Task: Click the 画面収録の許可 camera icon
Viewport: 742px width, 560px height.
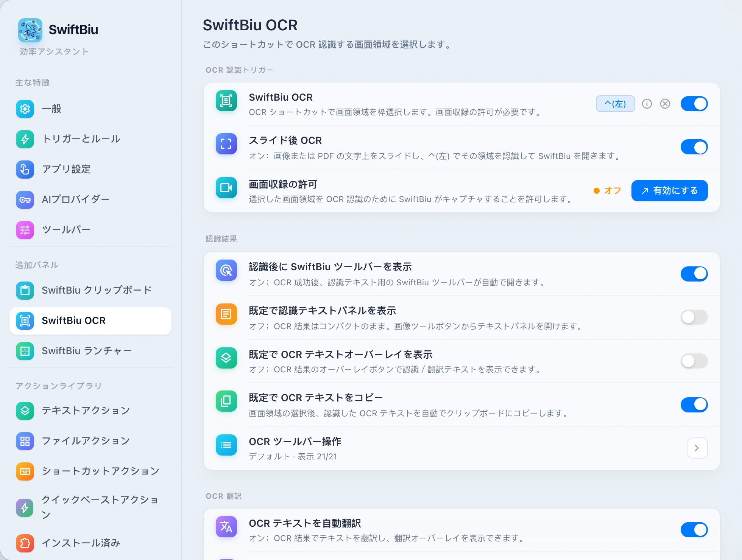Action: coord(226,188)
